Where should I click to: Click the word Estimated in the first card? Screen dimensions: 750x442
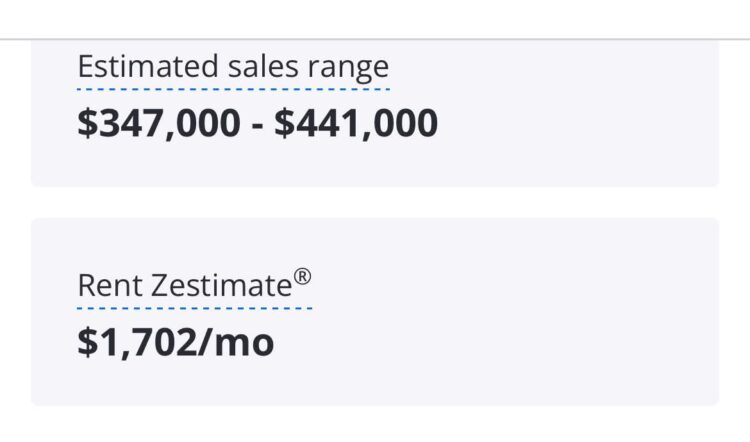pos(148,66)
